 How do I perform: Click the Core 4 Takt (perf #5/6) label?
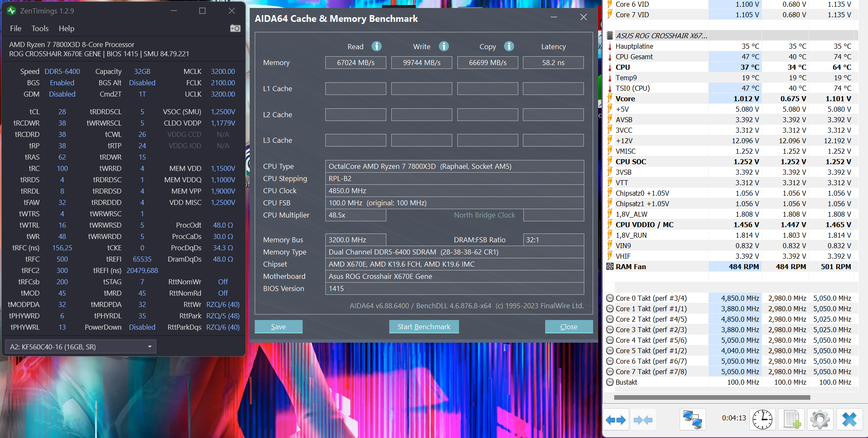click(x=651, y=340)
